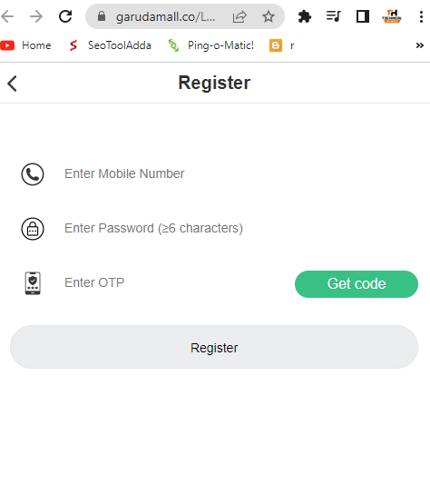The height and width of the screenshot is (504, 430).
Task: Open the Ping-o-Matic! bookmark
Action: coord(211,45)
